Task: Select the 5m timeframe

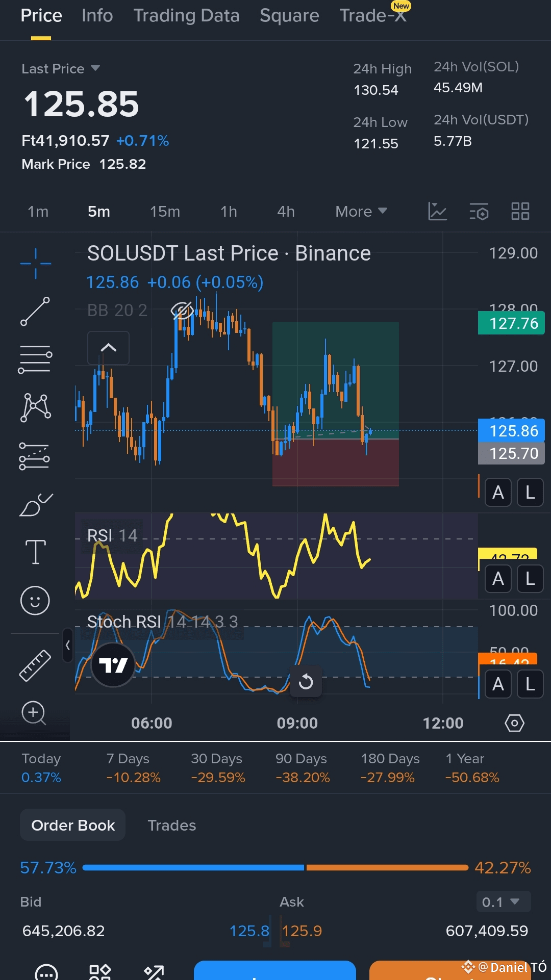Action: coord(99,212)
